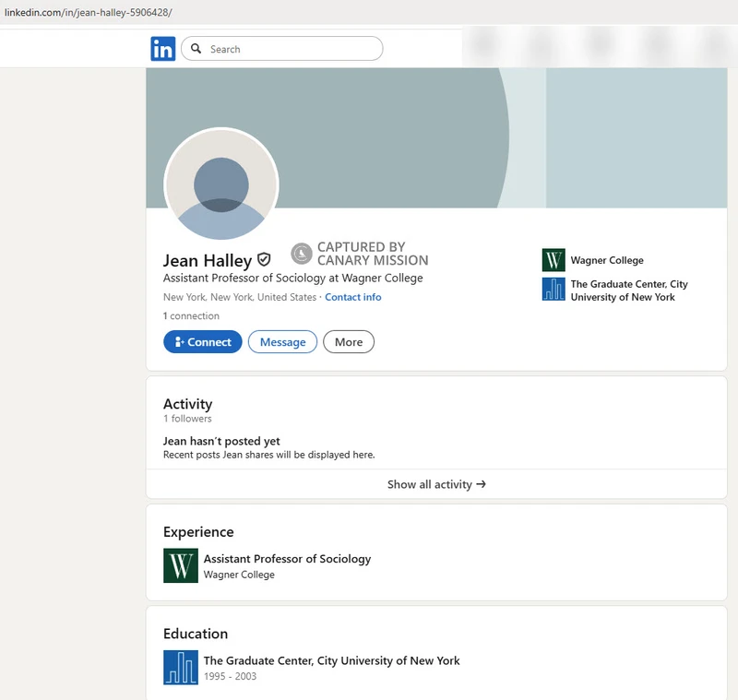Image resolution: width=738 pixels, height=700 pixels.
Task: Click the Graduate Center logo under Education
Action: (181, 668)
